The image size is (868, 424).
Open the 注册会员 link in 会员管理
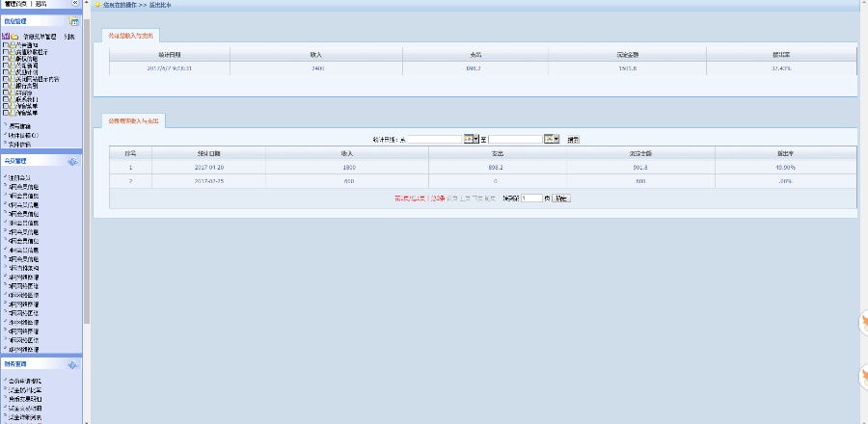click(x=19, y=178)
